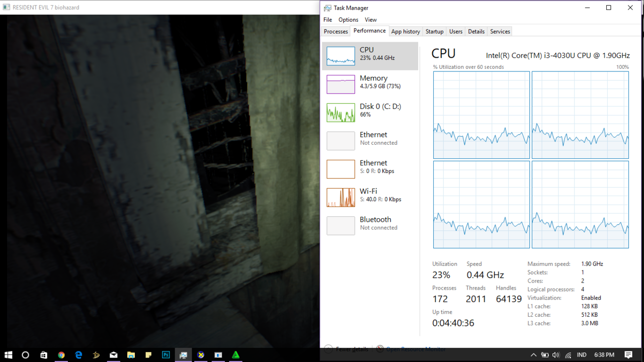This screenshot has width=644, height=362.
Task: Click the Threads count 2011
Action: (476, 299)
